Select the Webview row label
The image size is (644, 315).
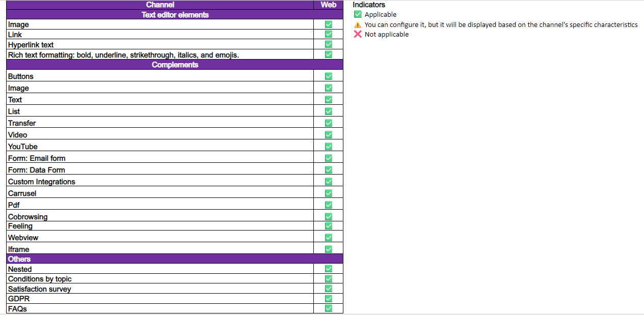(x=23, y=238)
